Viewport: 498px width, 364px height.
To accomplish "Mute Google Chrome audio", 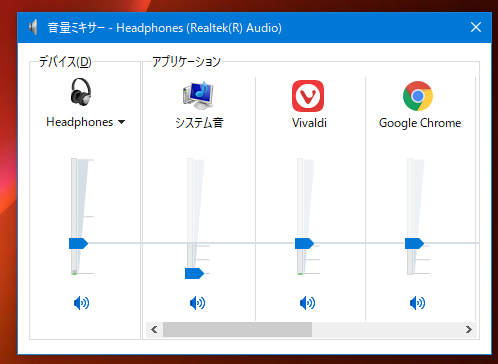I will pos(417,303).
